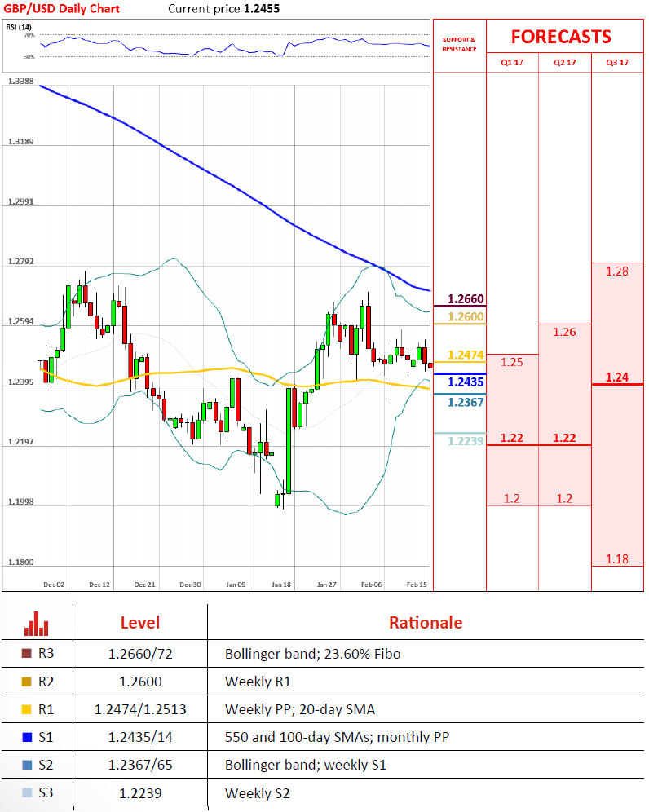Screen dimensions: 649x812
Task: Click the Q3 17 forecast value 1.28
Action: click(x=617, y=271)
